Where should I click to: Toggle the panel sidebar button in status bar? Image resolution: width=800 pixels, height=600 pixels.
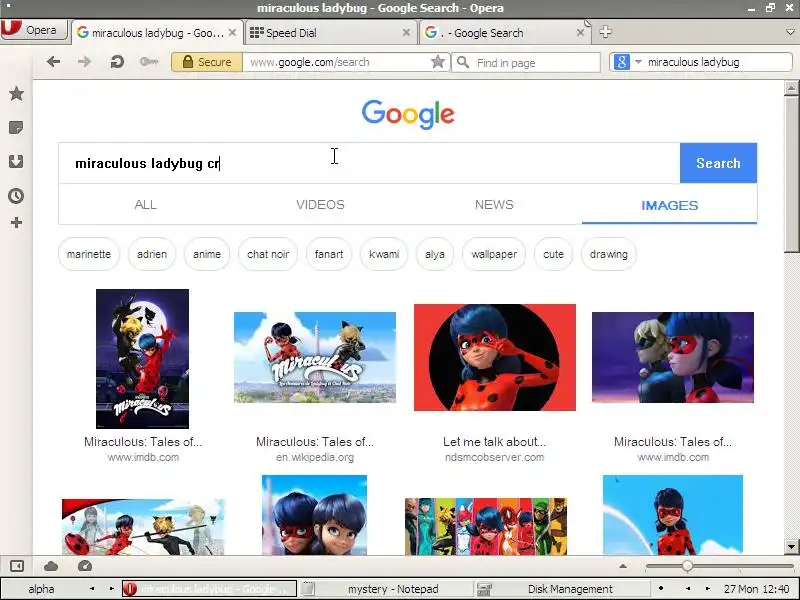(17, 566)
